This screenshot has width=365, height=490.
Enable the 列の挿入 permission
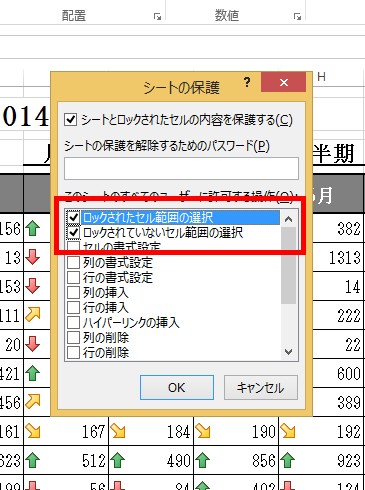point(73,292)
